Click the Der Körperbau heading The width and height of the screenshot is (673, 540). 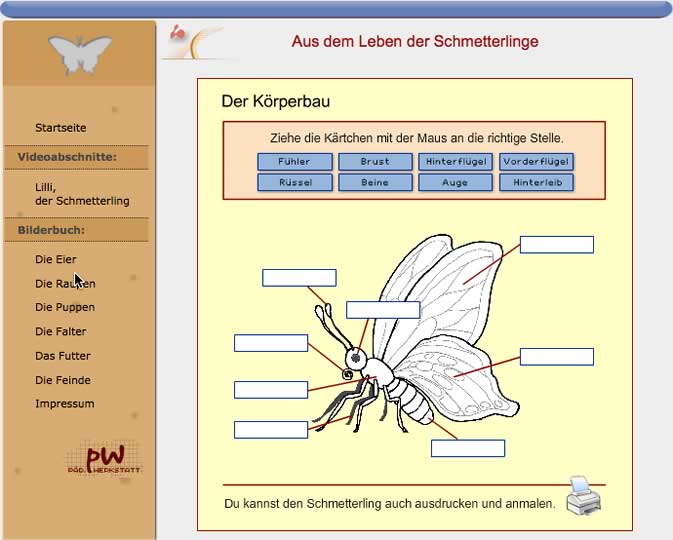276,101
